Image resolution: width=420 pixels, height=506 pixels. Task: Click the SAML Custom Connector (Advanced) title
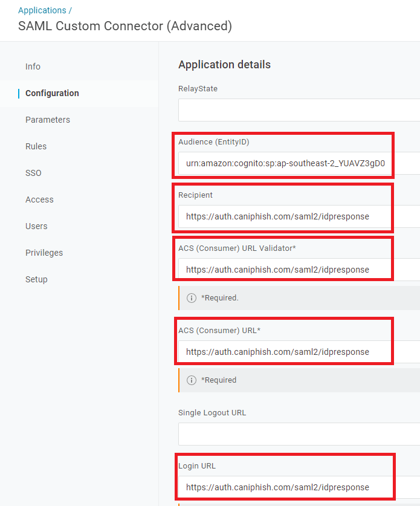(125, 26)
